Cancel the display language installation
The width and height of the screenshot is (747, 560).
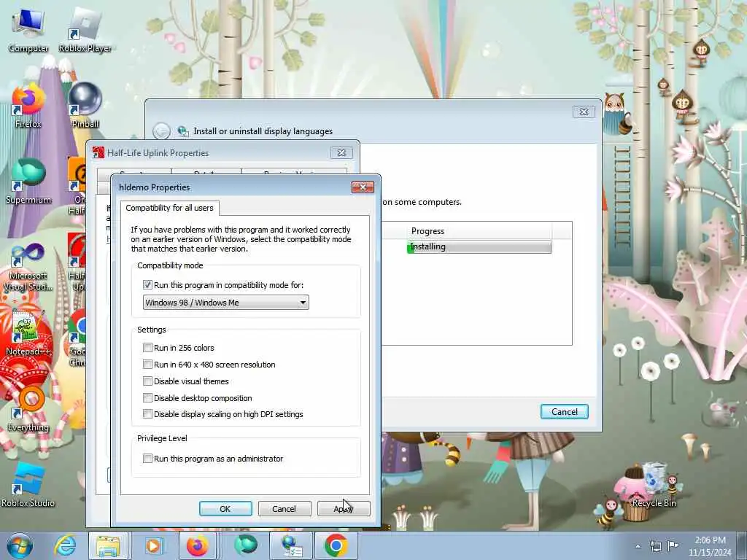pyautogui.click(x=565, y=412)
